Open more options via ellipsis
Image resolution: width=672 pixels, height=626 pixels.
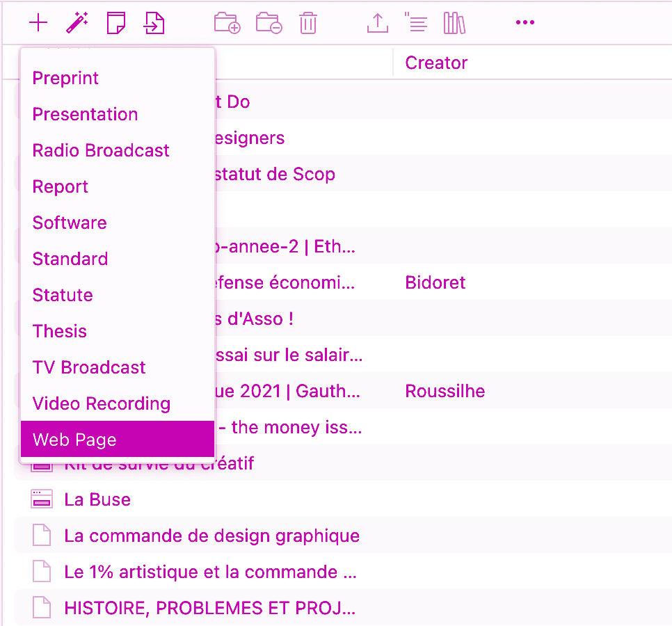click(525, 22)
